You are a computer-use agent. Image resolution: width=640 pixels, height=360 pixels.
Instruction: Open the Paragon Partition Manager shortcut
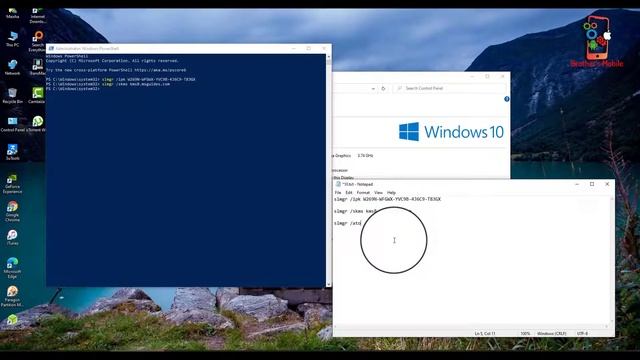pos(12,296)
